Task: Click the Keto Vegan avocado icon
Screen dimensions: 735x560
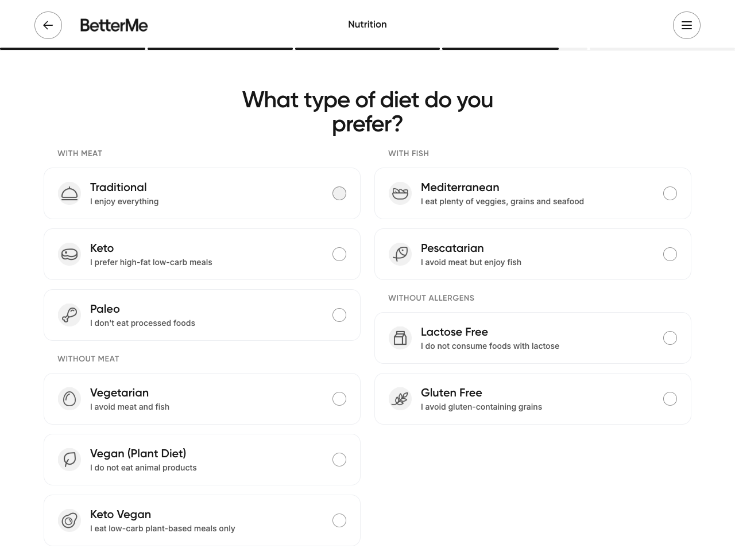Action: click(69, 521)
